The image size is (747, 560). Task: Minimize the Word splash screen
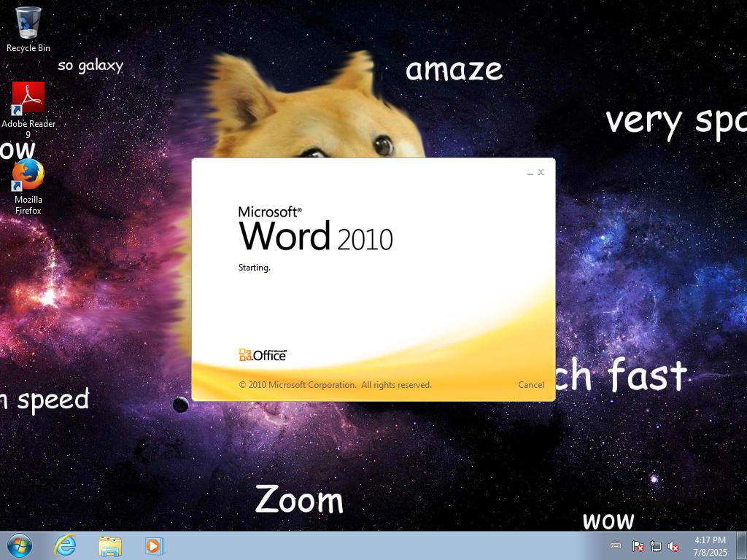530,173
